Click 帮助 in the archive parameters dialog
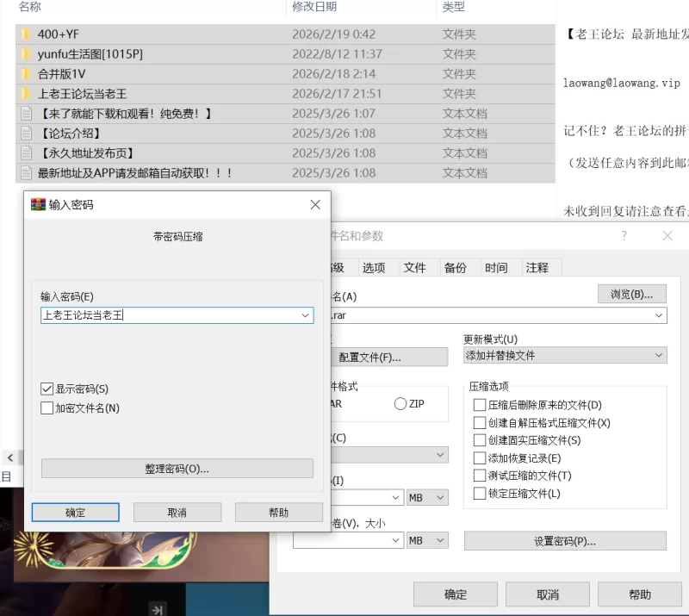 (640, 594)
